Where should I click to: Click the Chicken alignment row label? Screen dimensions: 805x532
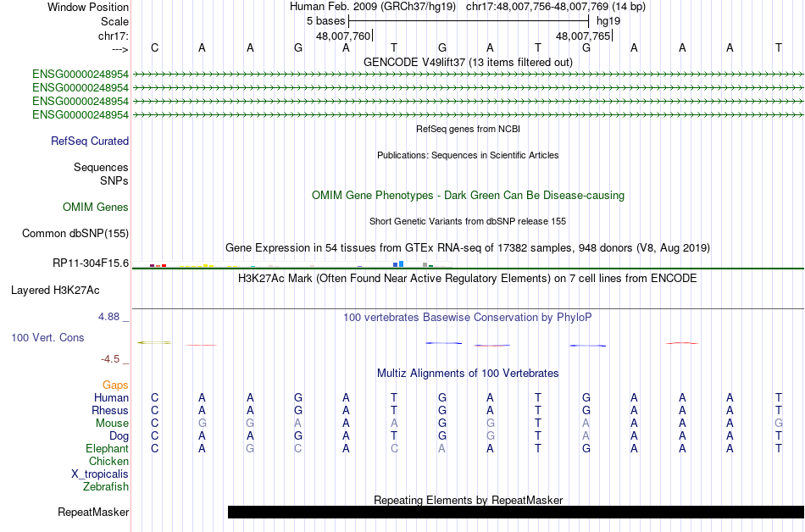point(108,462)
